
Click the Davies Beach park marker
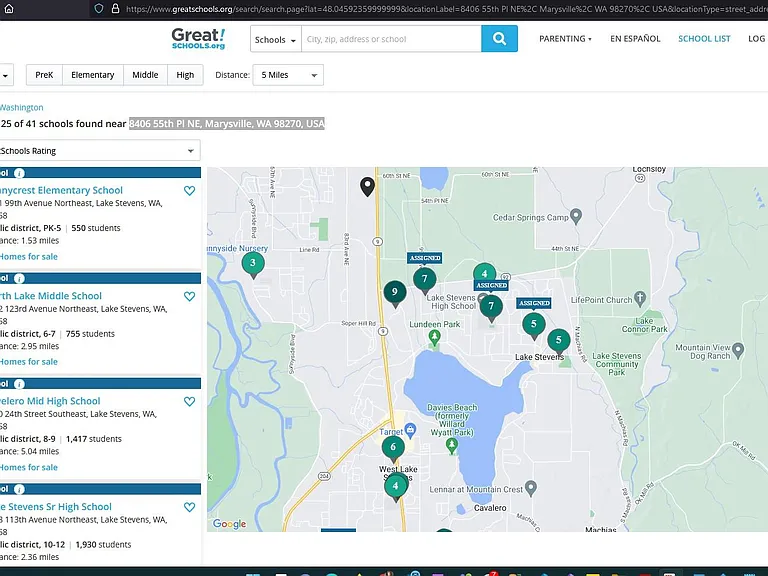pos(452,446)
